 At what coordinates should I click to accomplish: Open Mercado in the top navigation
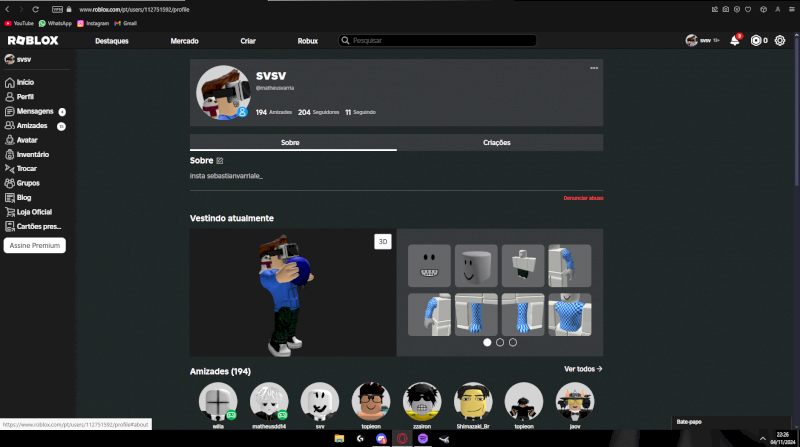click(x=184, y=41)
